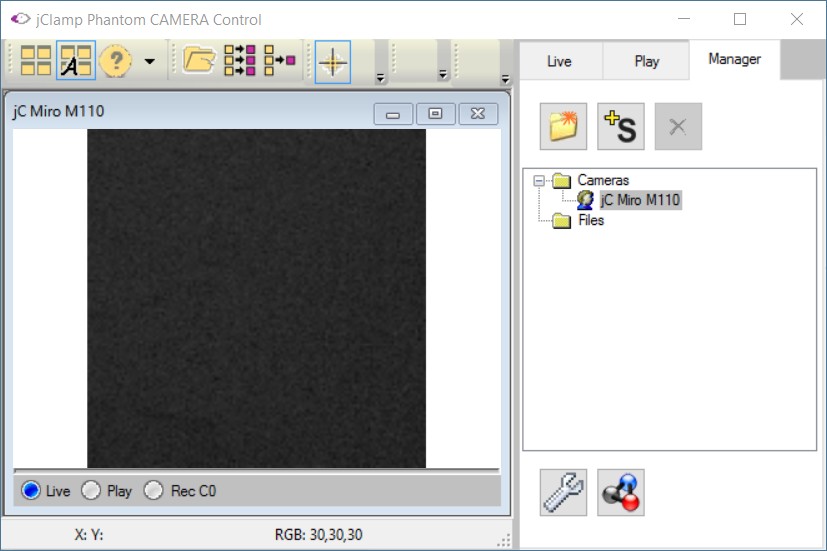Image resolution: width=827 pixels, height=551 pixels.
Task: Minimize the jC Miro M110 child window
Action: [393, 114]
